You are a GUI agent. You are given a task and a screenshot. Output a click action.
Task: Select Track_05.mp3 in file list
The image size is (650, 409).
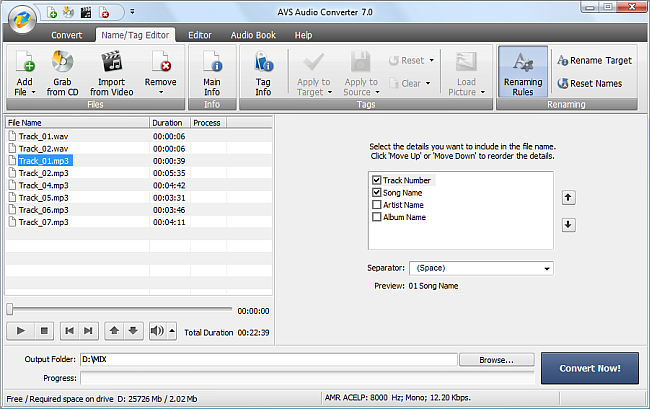(x=44, y=198)
